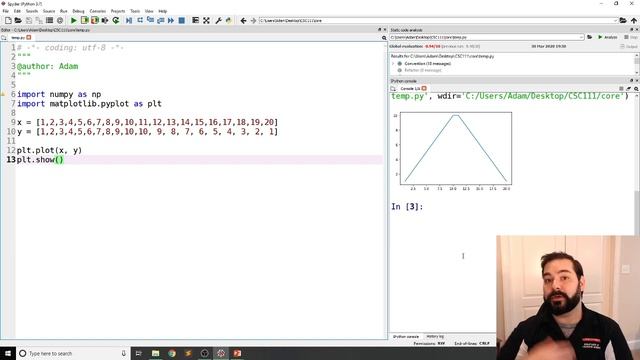Undock the Static code analysis pane
This screenshot has width=640, height=360.
point(631,30)
